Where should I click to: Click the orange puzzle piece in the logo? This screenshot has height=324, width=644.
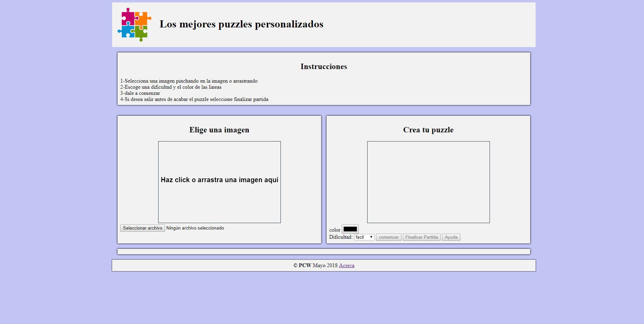coord(141,18)
